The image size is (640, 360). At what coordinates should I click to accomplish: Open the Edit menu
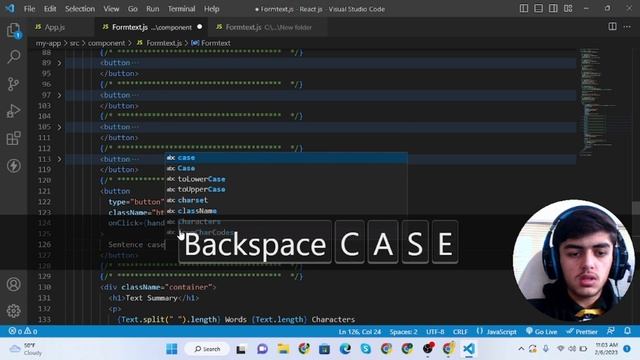[x=50, y=9]
